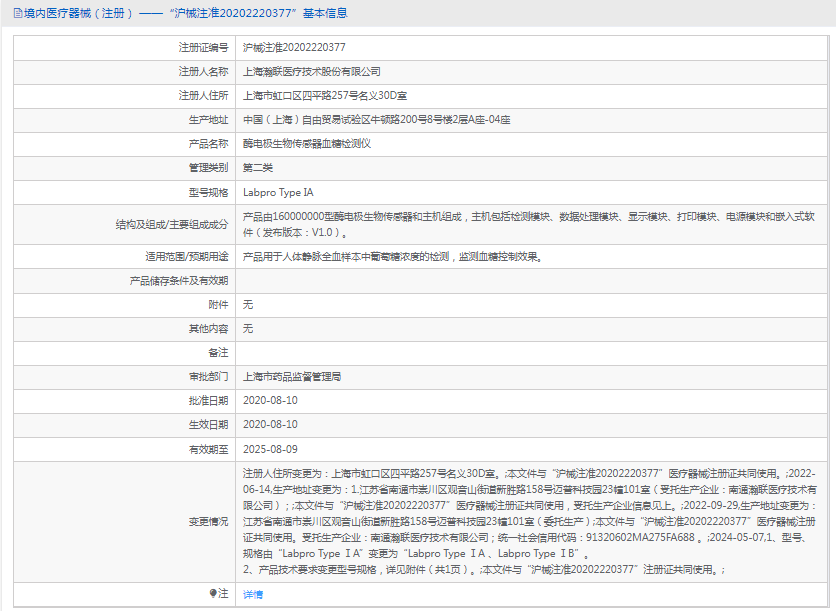Select the 生效日期 label
Viewport: 836px width, 611px height.
(208, 424)
